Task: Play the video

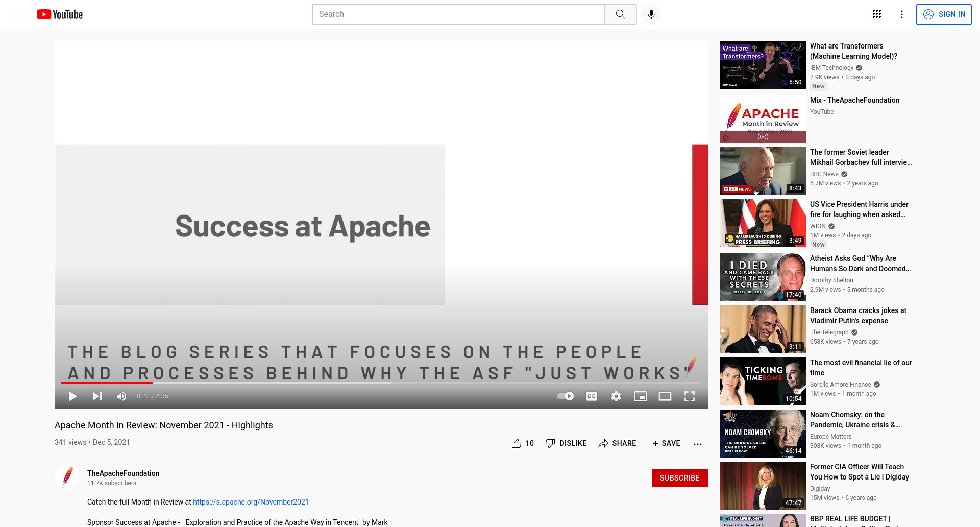Action: coord(73,396)
